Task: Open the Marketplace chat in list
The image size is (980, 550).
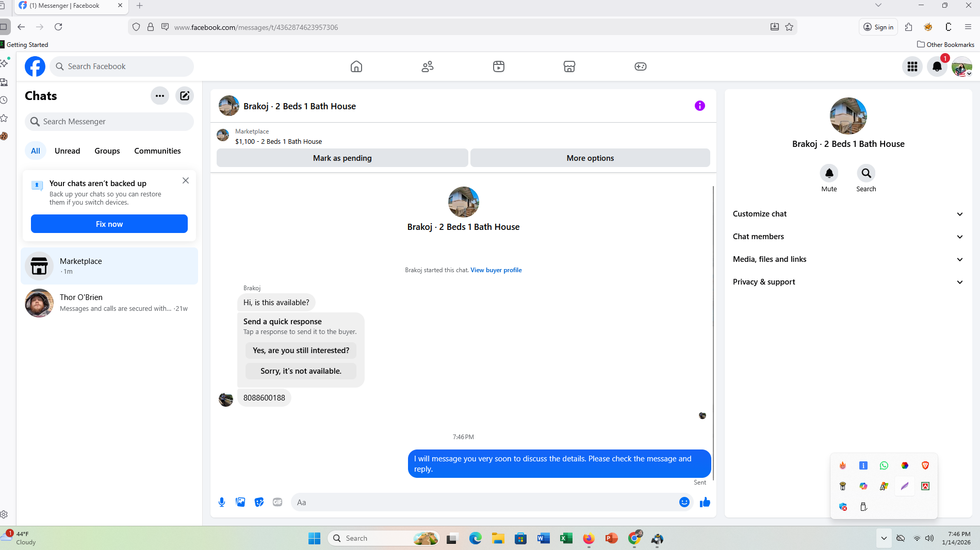Action: click(x=109, y=266)
